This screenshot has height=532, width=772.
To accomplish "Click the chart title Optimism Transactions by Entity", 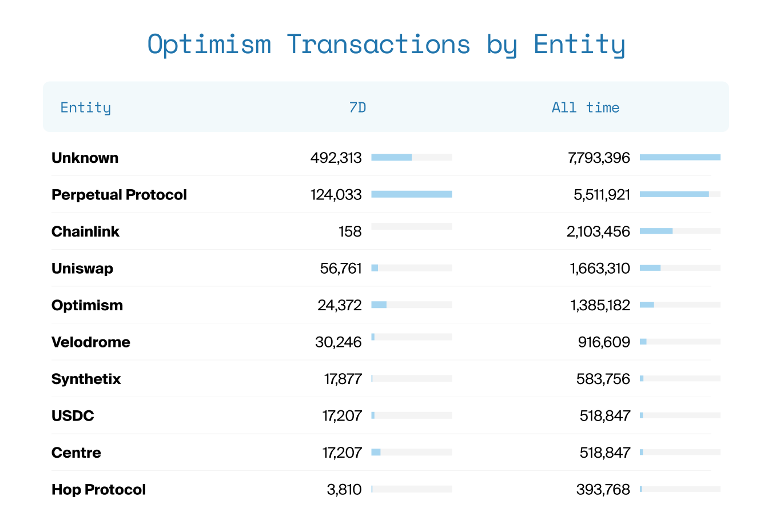I will coord(386,45).
